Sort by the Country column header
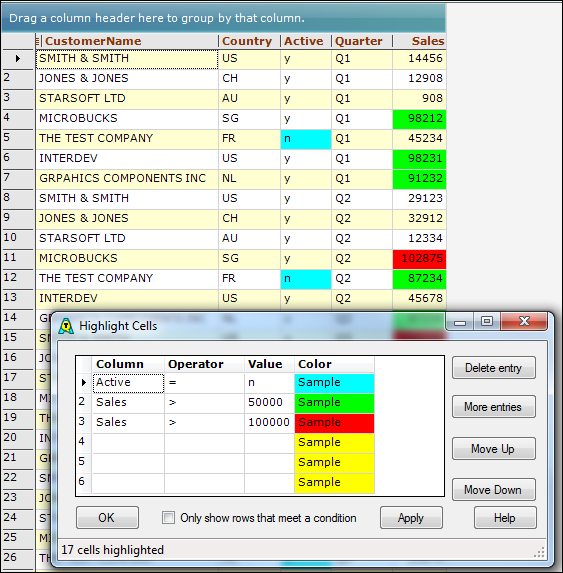Viewport: 563px width, 573px height. point(250,41)
